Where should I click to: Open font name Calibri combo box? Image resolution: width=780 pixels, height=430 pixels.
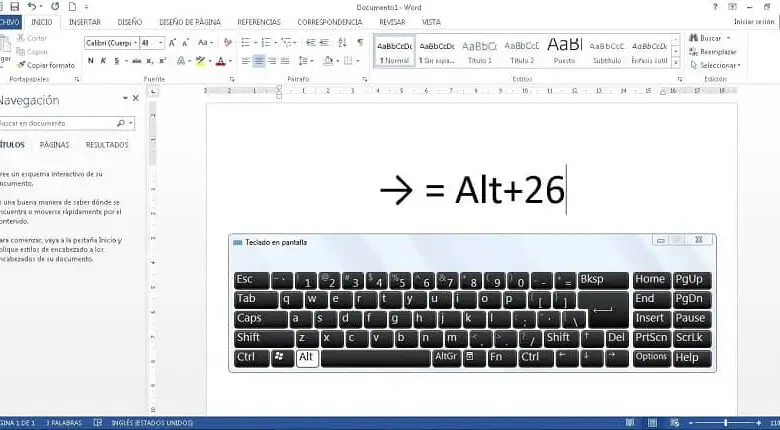point(111,43)
